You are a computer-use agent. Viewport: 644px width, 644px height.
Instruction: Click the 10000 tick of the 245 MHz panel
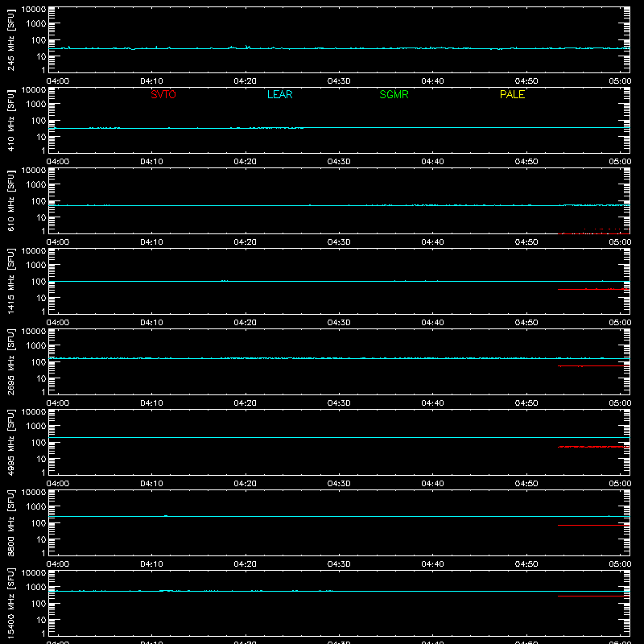tap(34, 10)
